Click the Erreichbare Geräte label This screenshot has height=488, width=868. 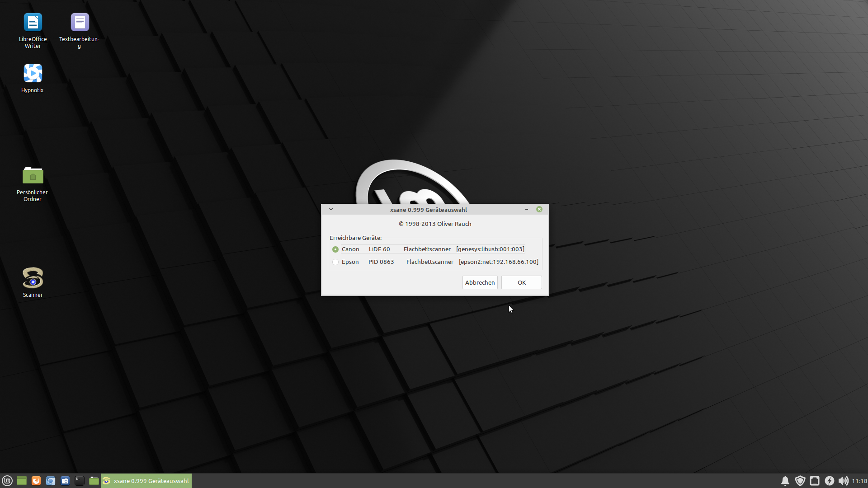(x=356, y=238)
